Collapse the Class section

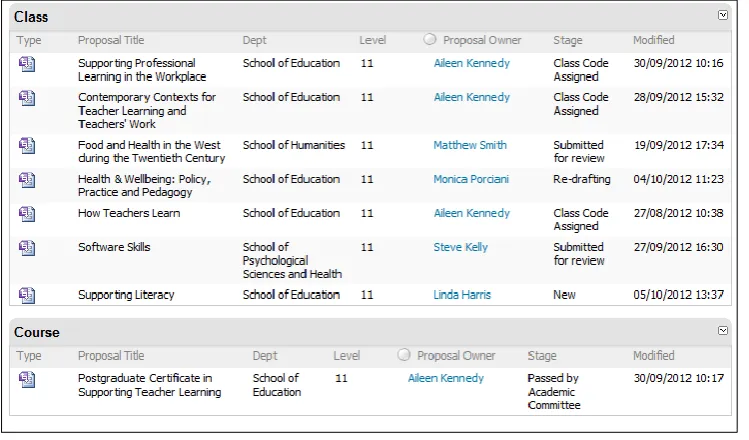click(723, 15)
